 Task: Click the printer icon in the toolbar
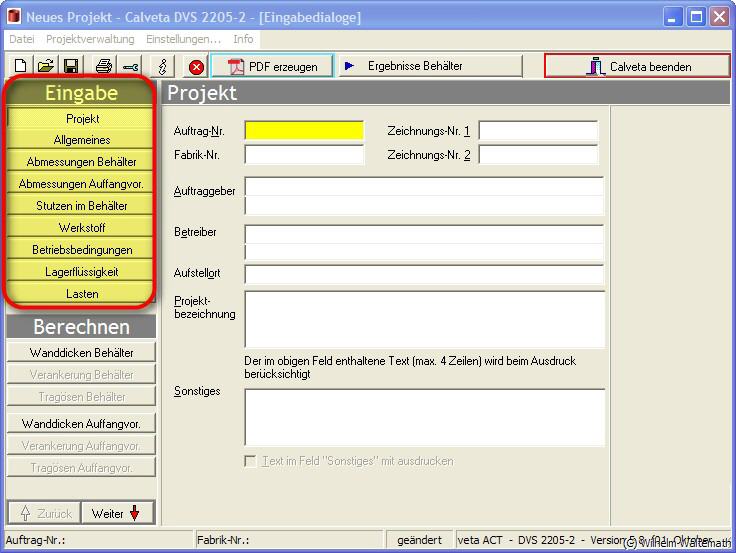[x=104, y=67]
